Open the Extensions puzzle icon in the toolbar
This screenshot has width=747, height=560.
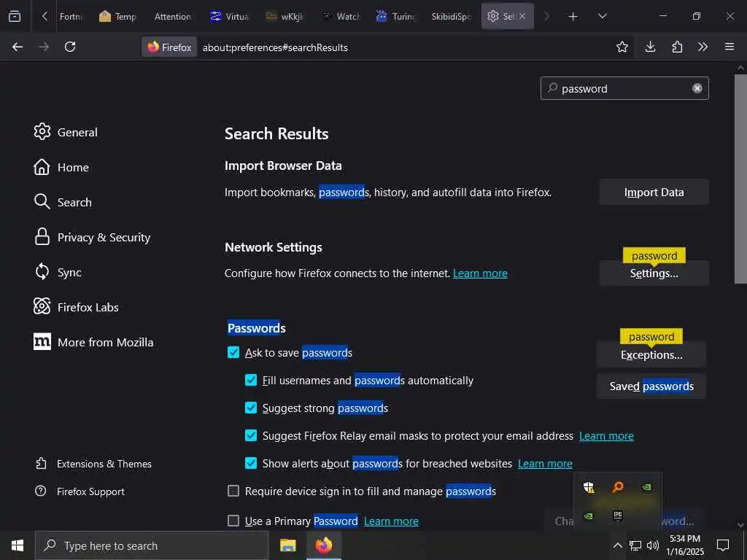point(676,47)
